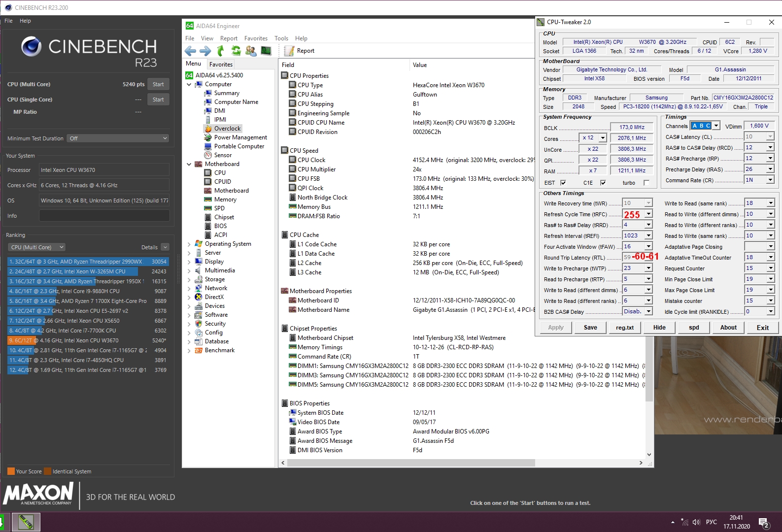The height and width of the screenshot is (532, 782).
Task: Click the Report notepad icon in AIDA64
Action: point(289,51)
